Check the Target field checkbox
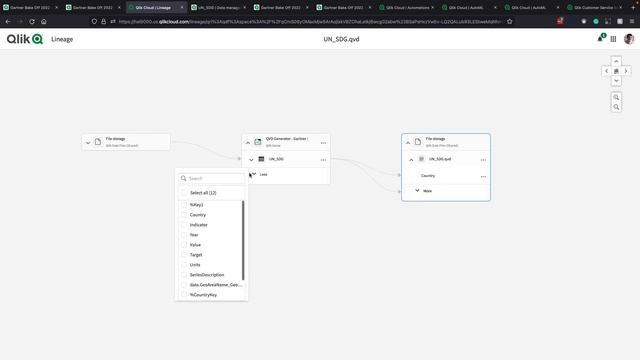 coord(184,255)
